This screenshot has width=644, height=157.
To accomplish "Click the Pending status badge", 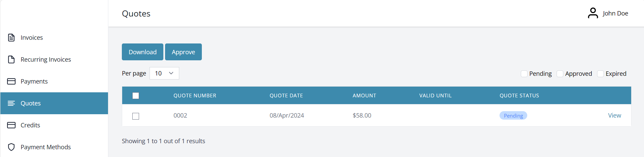I will click(x=513, y=116).
